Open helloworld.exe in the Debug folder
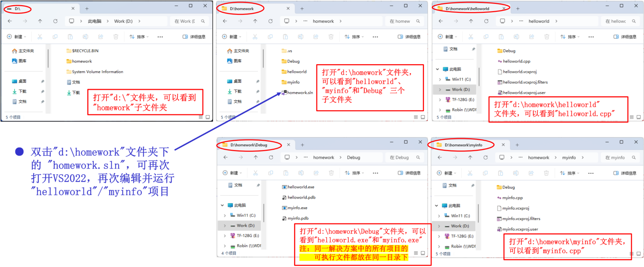The image size is (644, 267). 301,187
